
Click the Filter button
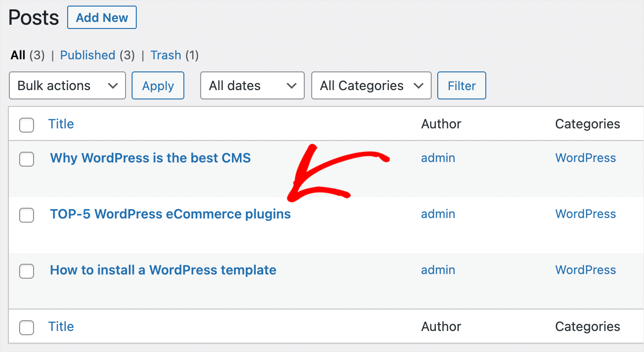pyautogui.click(x=462, y=85)
